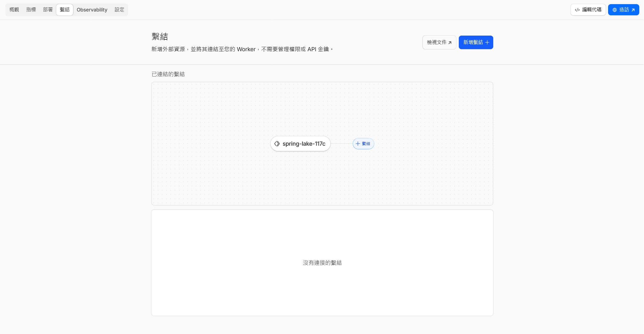The image size is (644, 334).
Task: Open docs via 檢視文件 button
Action: point(437,42)
